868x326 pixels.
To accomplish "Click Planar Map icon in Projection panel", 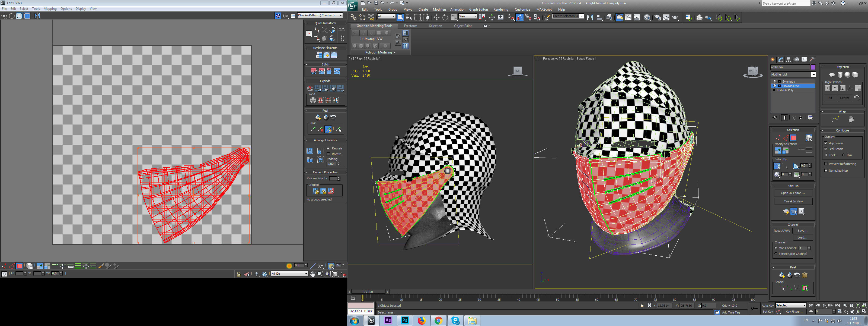I will (x=832, y=75).
